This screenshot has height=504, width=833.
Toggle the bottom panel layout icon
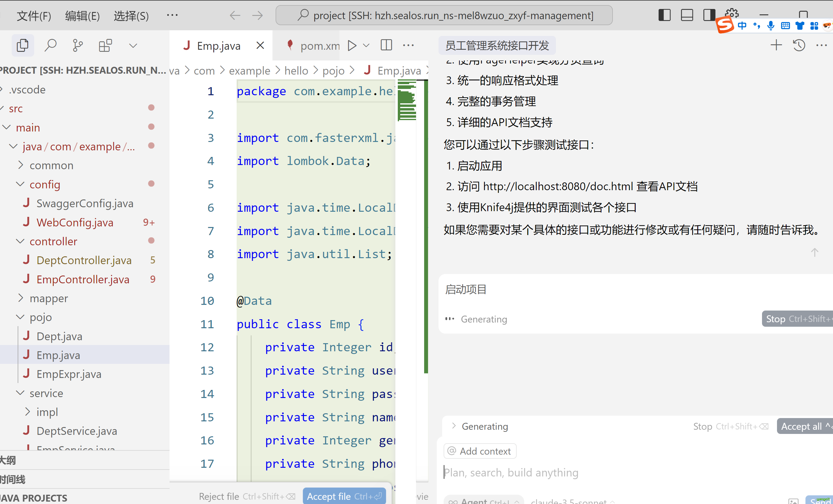point(687,15)
